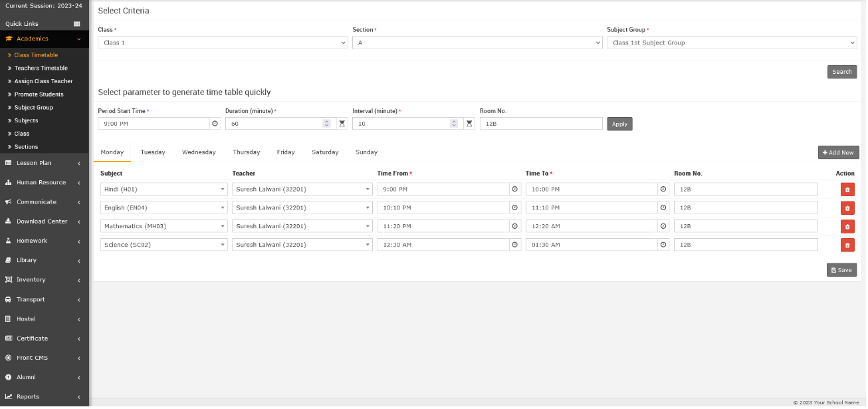This screenshot has height=409, width=868.
Task: Click the Quick Links grid icon
Action: [x=76, y=24]
